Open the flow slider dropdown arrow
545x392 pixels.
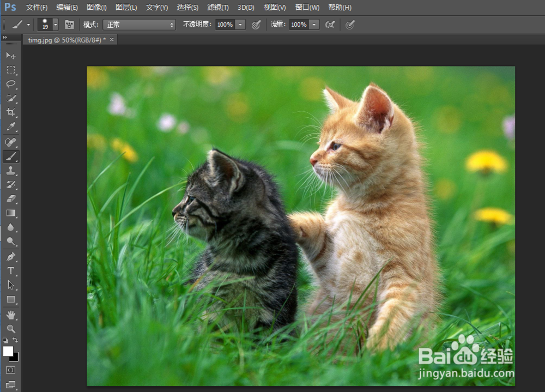314,25
